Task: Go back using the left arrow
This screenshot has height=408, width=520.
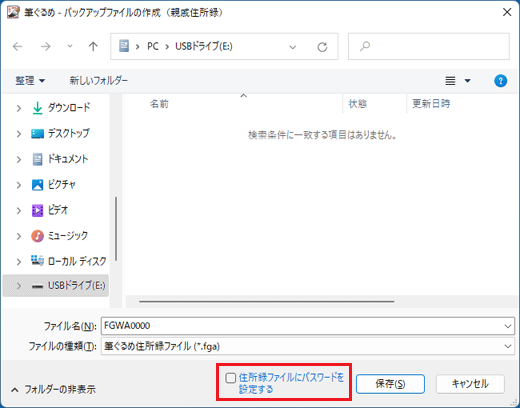Action: pos(18,46)
